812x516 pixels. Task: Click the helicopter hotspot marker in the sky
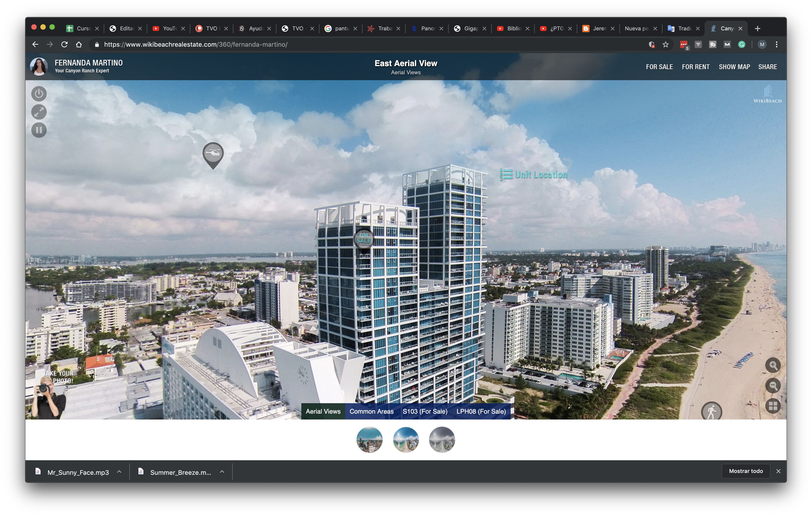(x=213, y=154)
